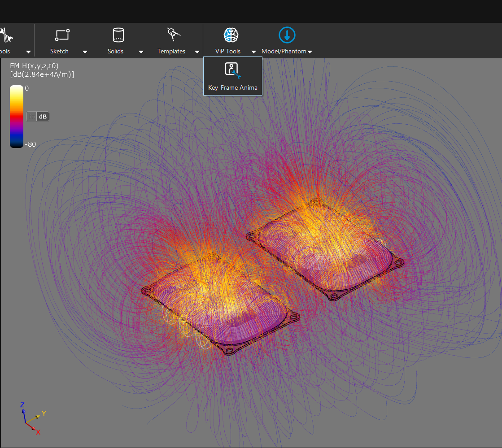Click the Model/Phantom download icon
The image size is (502, 448).
[287, 35]
